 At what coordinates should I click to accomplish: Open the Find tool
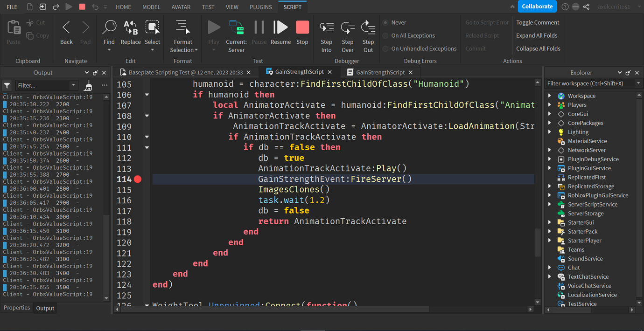pos(109,27)
